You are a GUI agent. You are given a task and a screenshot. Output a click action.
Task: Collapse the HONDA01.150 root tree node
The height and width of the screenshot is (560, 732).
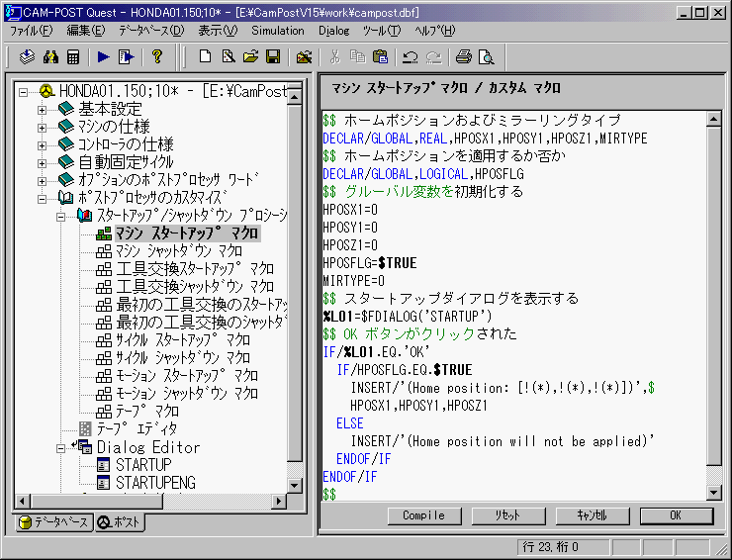(23, 92)
